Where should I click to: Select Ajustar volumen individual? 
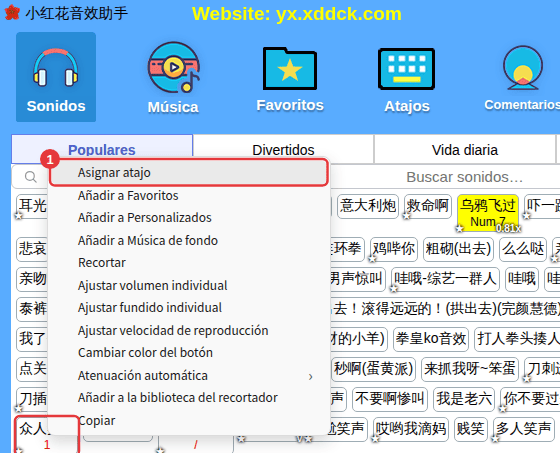(x=189, y=285)
